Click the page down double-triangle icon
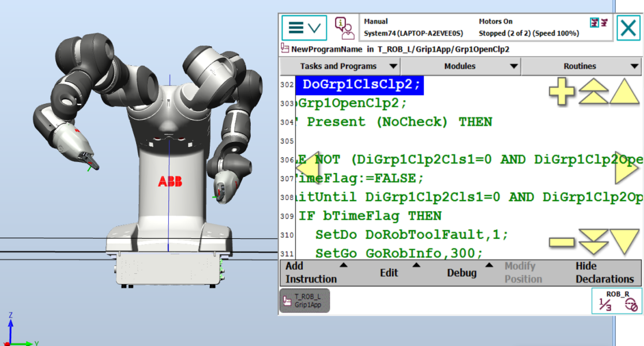 [x=593, y=242]
